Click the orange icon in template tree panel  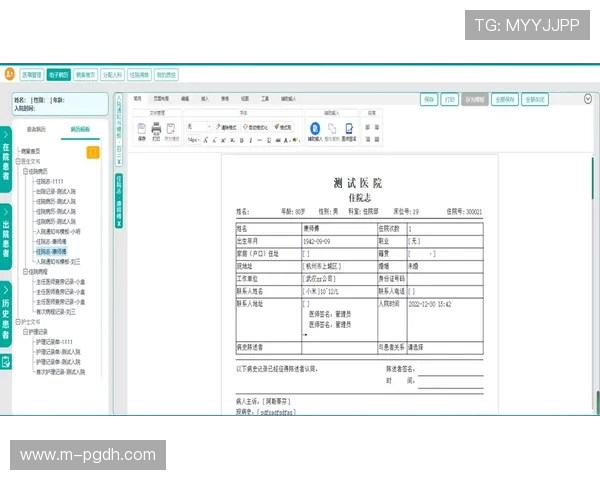click(93, 152)
